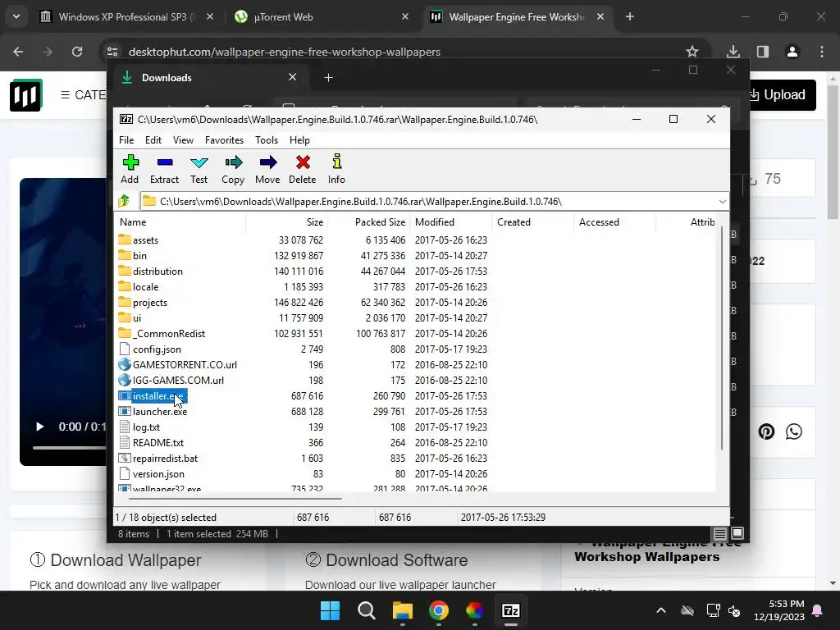Select the IGG-GAMES.COM.url shortcut icon

[x=125, y=380]
